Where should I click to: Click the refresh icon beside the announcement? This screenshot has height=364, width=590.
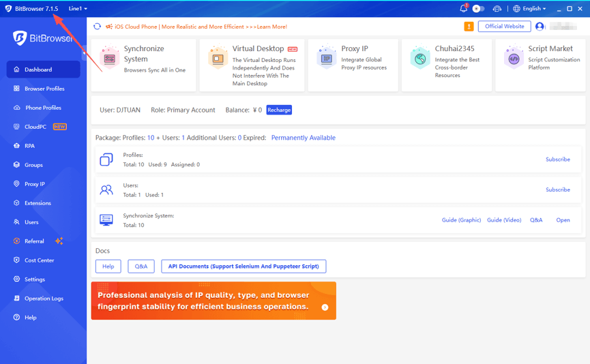click(97, 27)
